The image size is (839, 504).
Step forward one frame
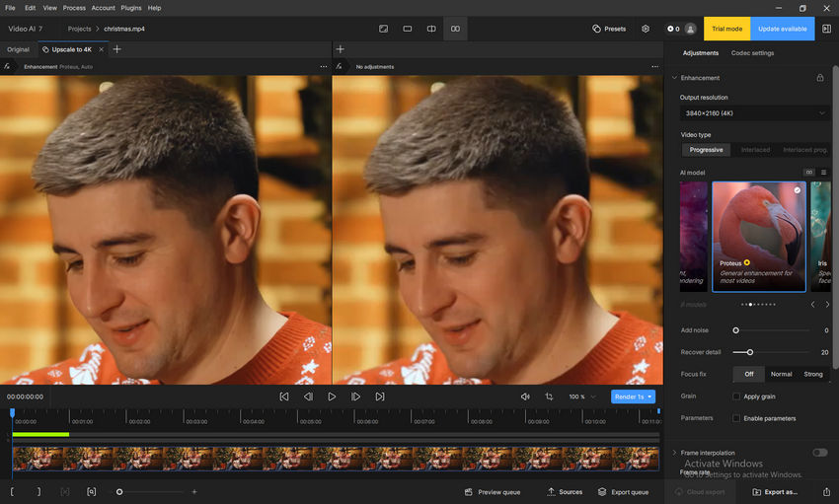click(x=355, y=396)
